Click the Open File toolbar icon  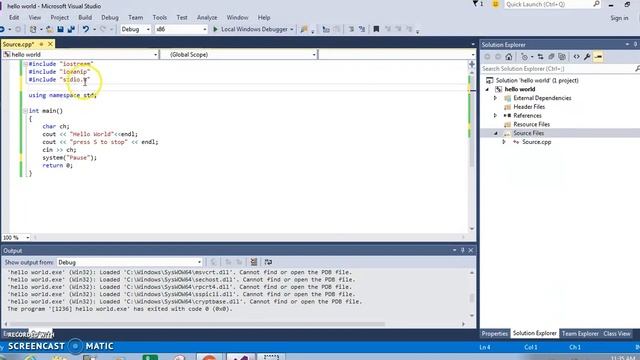49,29
